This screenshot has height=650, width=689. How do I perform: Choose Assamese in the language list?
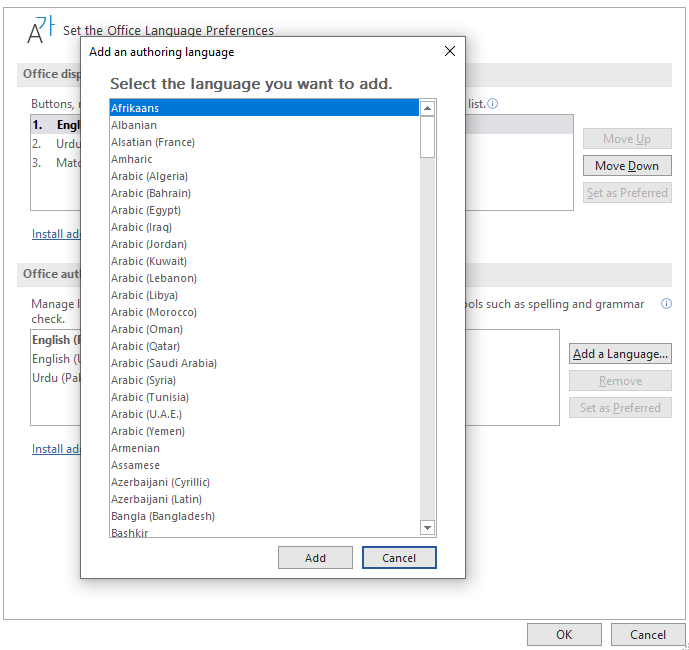(x=264, y=465)
